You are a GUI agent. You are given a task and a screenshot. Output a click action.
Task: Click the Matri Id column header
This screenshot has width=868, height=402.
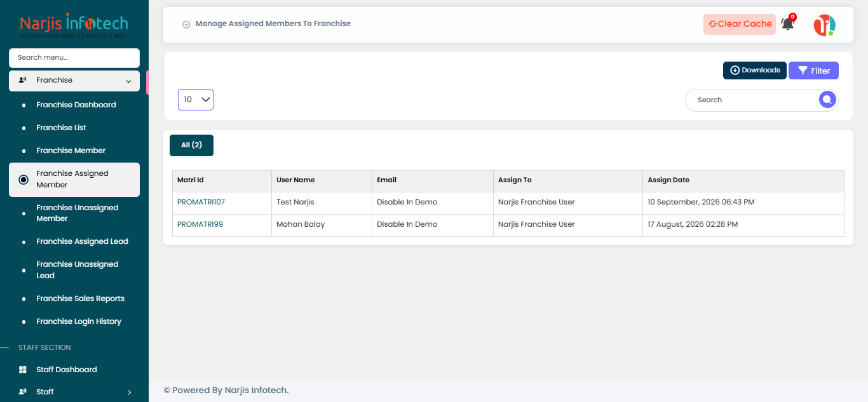tap(222, 181)
